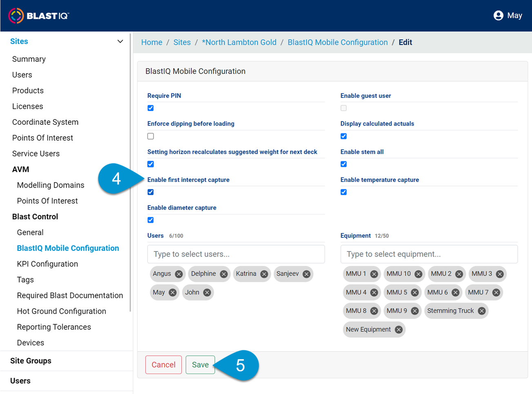Open Reporting Tolerances
Viewport: 532px width, 394px height.
click(x=54, y=327)
